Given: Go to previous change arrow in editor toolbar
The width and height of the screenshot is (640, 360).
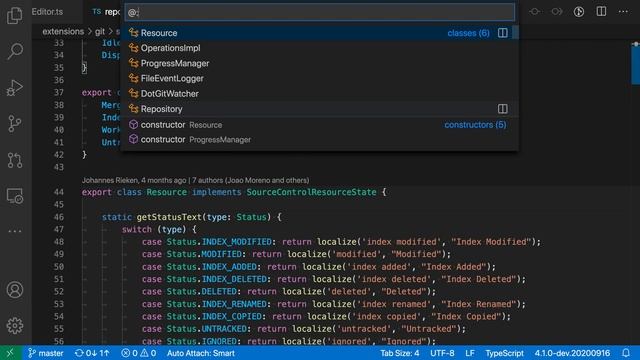Looking at the screenshot, I should click(x=535, y=12).
